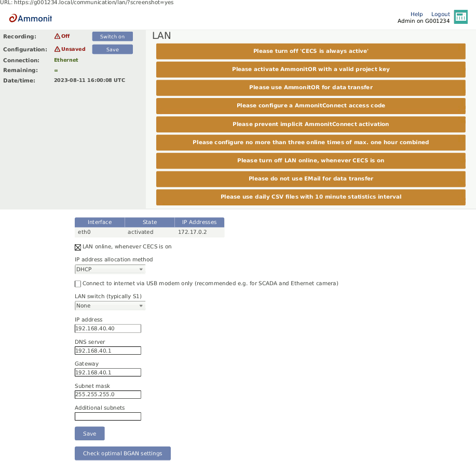Click the warning icon beside Unsaved configuration

[57, 49]
